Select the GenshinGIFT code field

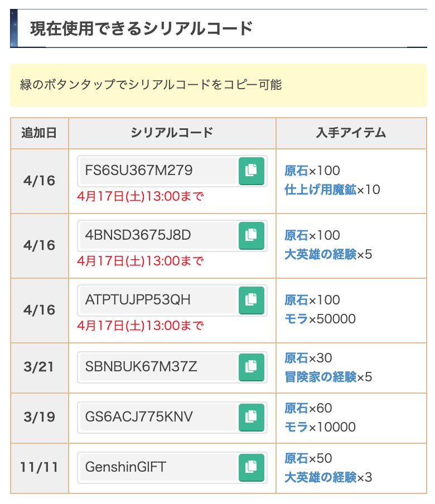point(158,467)
